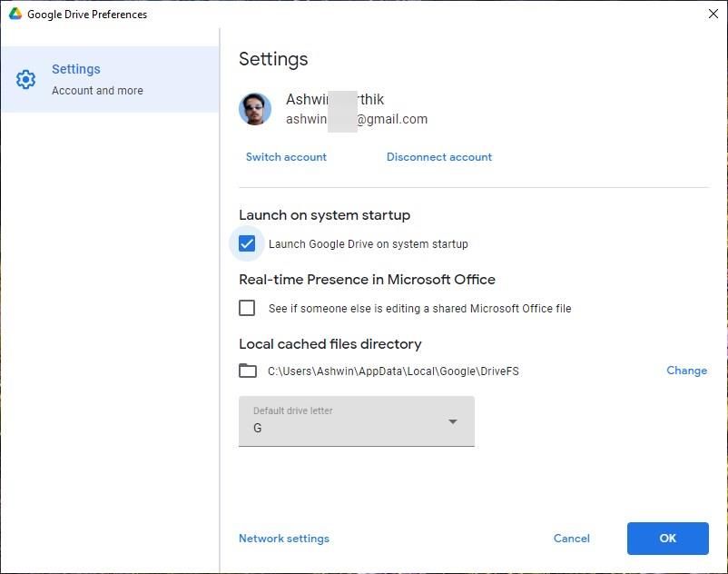Click the "Launch on system startup" heading
Viewport: 728px width, 574px height.
325,215
